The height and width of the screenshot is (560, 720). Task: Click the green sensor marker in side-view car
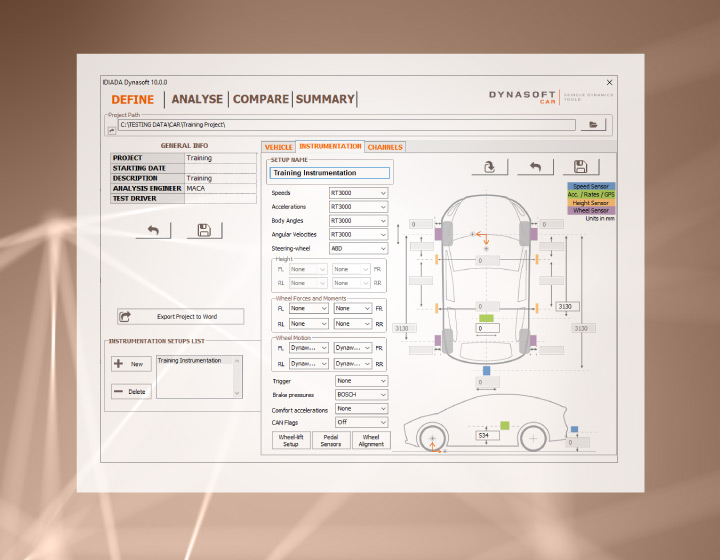[x=505, y=426]
